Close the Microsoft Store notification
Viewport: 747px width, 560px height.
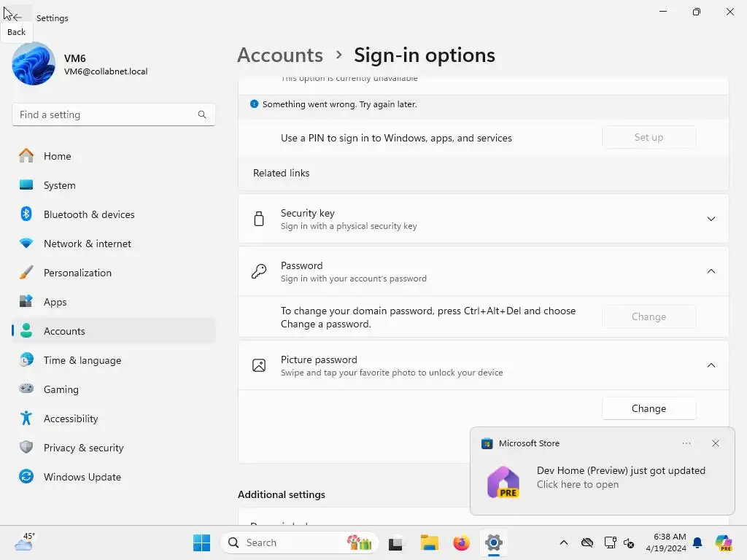pos(716,443)
